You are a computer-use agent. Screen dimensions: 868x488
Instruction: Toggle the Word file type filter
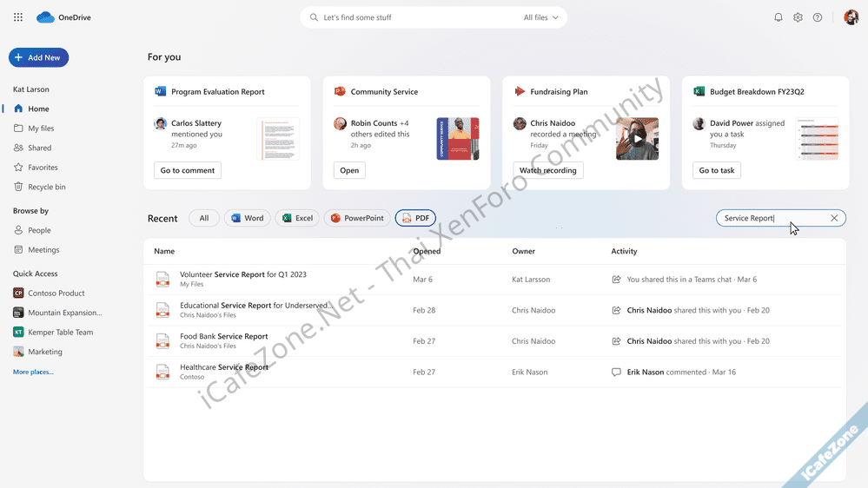pos(247,219)
